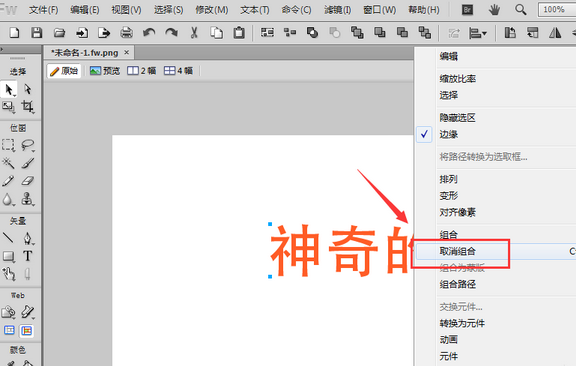This screenshot has height=366, width=576.
Task: Select the Knife tool
Action: 28,274
